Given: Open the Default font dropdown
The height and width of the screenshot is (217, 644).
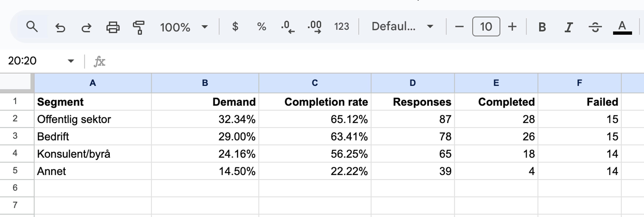Looking at the screenshot, I should click(x=402, y=26).
